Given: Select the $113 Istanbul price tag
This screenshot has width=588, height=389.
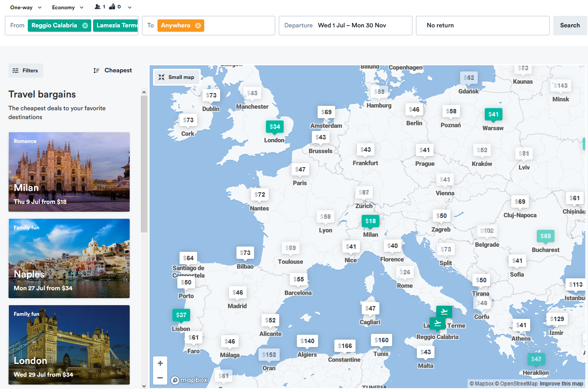Looking at the screenshot, I should (x=576, y=284).
